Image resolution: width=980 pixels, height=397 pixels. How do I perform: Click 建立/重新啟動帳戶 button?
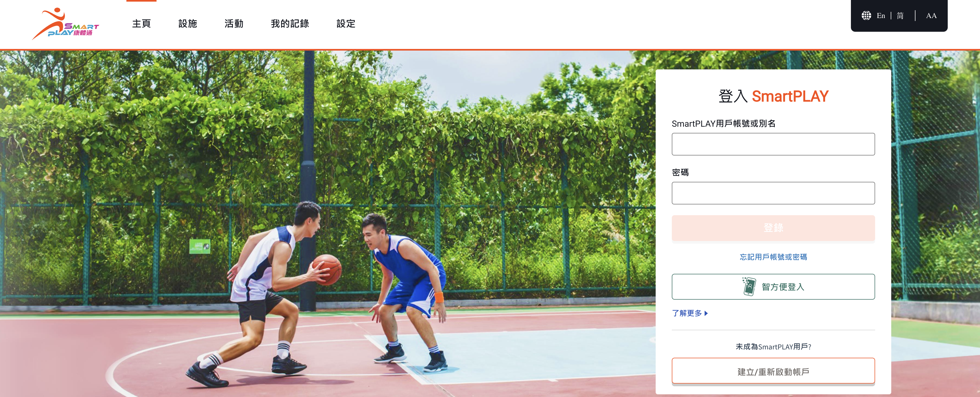(x=773, y=371)
